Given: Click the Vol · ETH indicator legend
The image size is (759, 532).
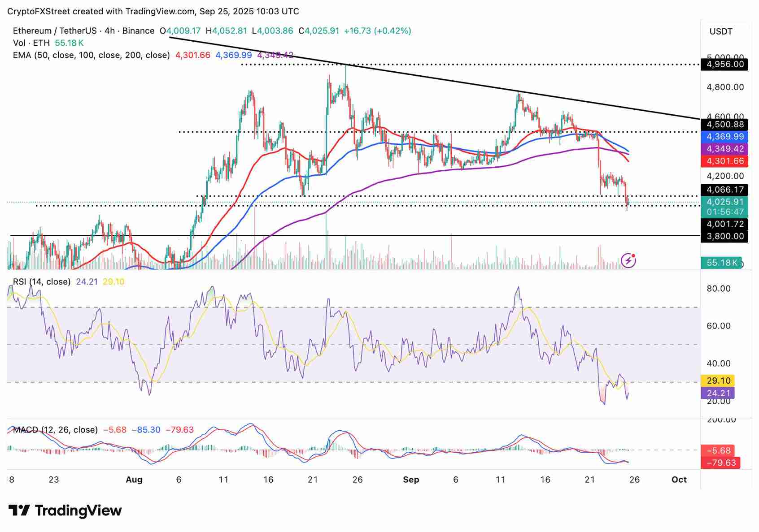Looking at the screenshot, I should click(x=31, y=43).
